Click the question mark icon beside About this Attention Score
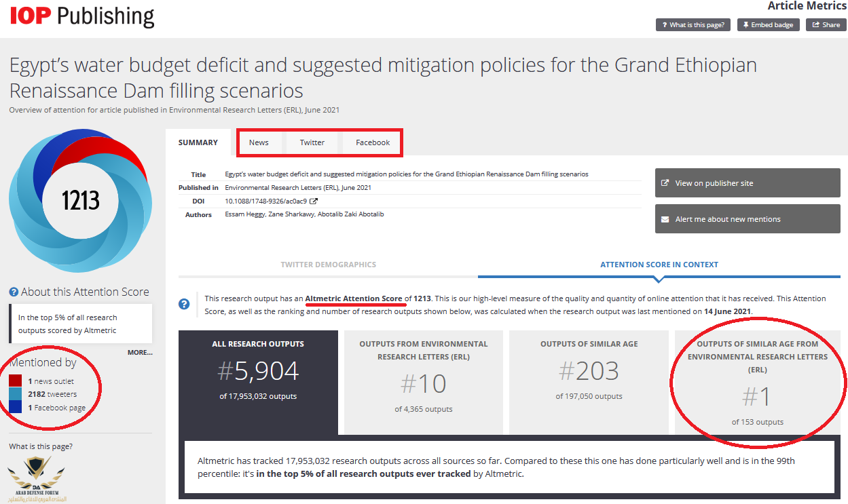 (x=14, y=292)
